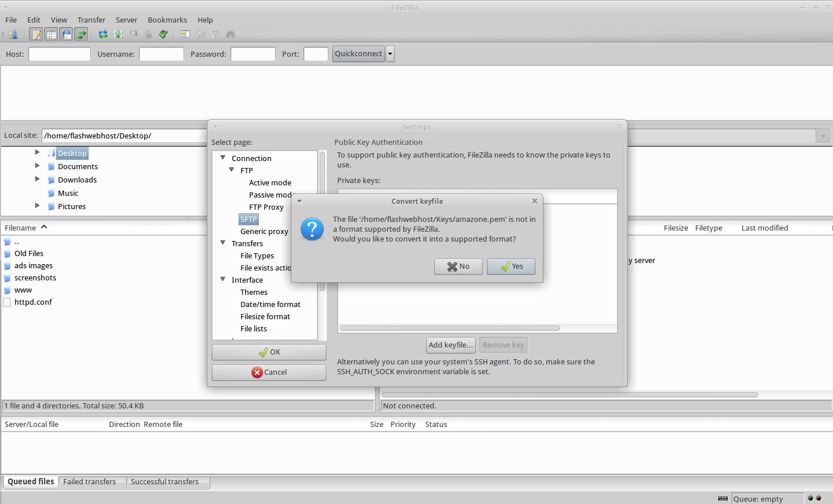833x504 pixels.
Task: Open the directory listing filters icon
Action: click(x=185, y=34)
